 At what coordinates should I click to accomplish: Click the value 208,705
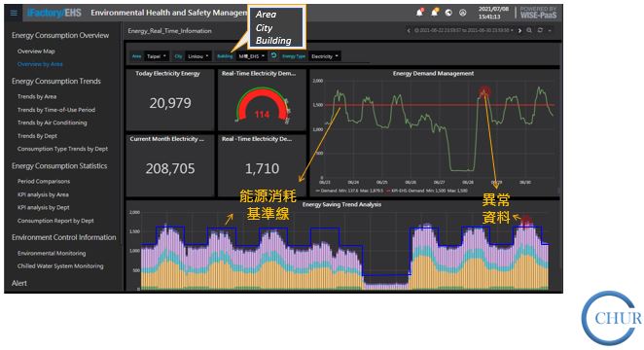coord(170,168)
